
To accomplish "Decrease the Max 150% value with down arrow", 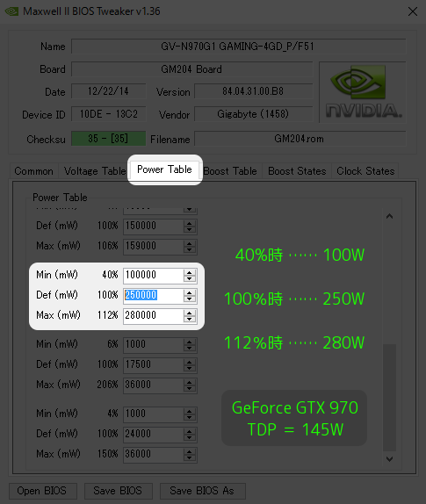I will (x=190, y=458).
